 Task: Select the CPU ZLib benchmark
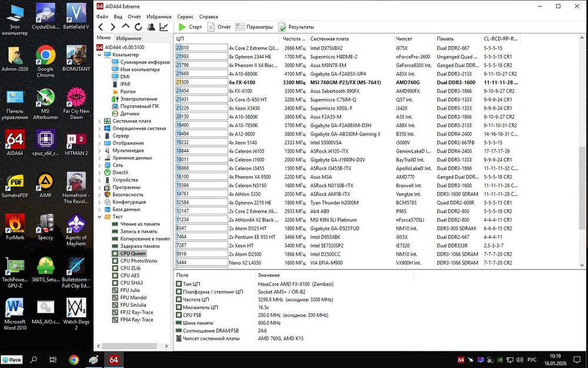tap(130, 268)
